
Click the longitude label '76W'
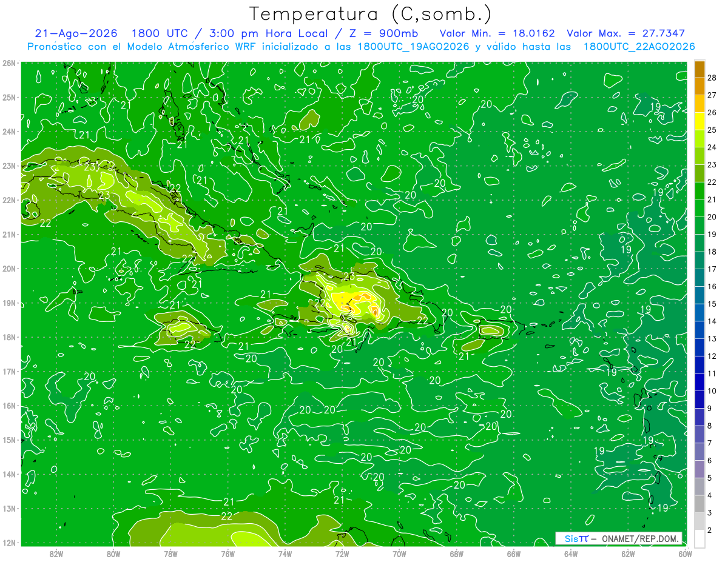point(227,553)
